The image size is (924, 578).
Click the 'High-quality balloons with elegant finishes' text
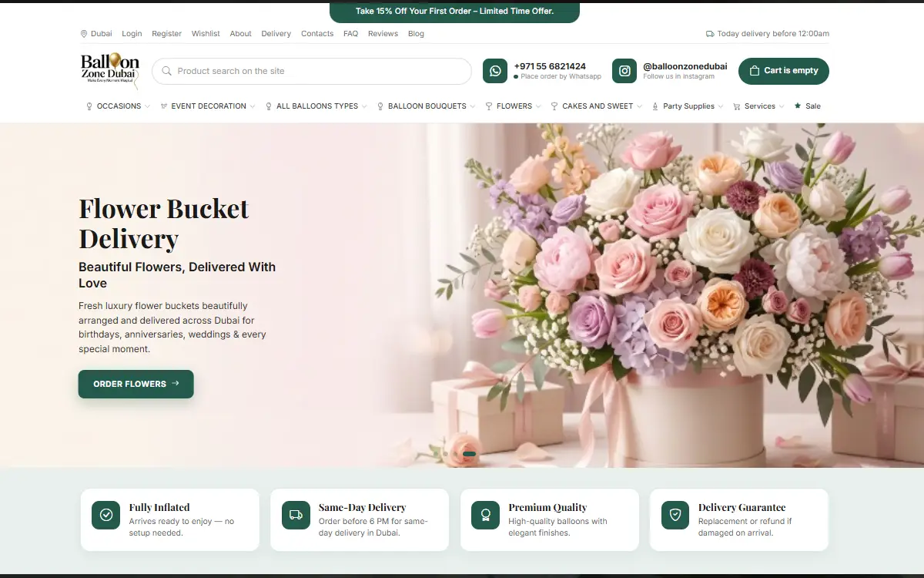pyautogui.click(x=557, y=527)
